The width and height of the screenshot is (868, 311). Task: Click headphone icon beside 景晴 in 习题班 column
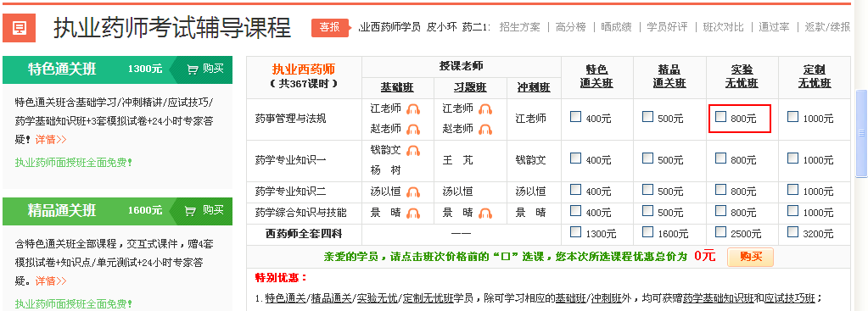click(x=485, y=214)
